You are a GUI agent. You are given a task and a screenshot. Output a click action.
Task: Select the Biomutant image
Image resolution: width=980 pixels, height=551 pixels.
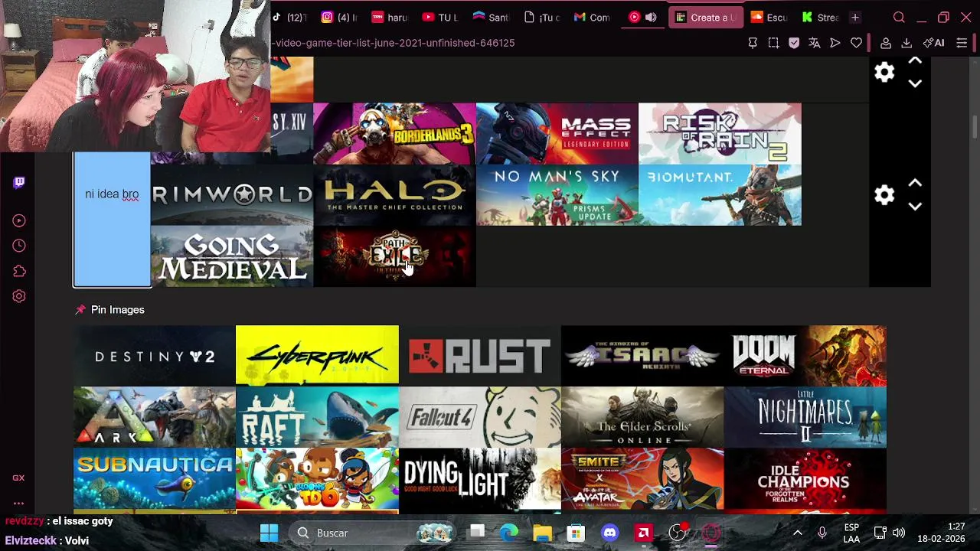coord(720,194)
